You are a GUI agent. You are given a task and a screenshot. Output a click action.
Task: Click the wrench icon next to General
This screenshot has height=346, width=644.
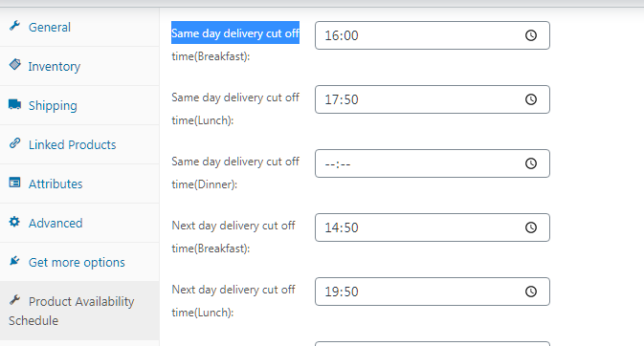pos(14,26)
